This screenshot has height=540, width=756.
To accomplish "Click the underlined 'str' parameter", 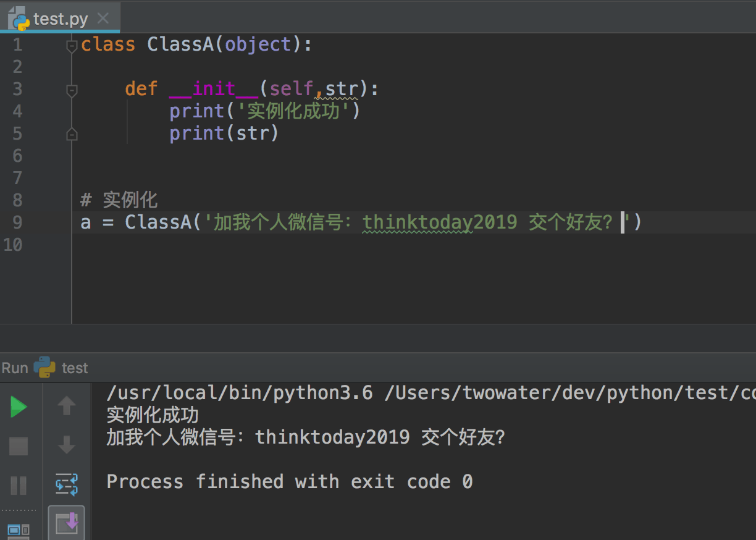I will pyautogui.click(x=342, y=89).
